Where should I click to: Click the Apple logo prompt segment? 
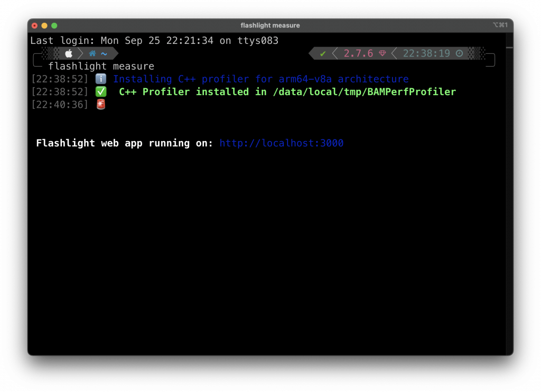pyautogui.click(x=69, y=53)
